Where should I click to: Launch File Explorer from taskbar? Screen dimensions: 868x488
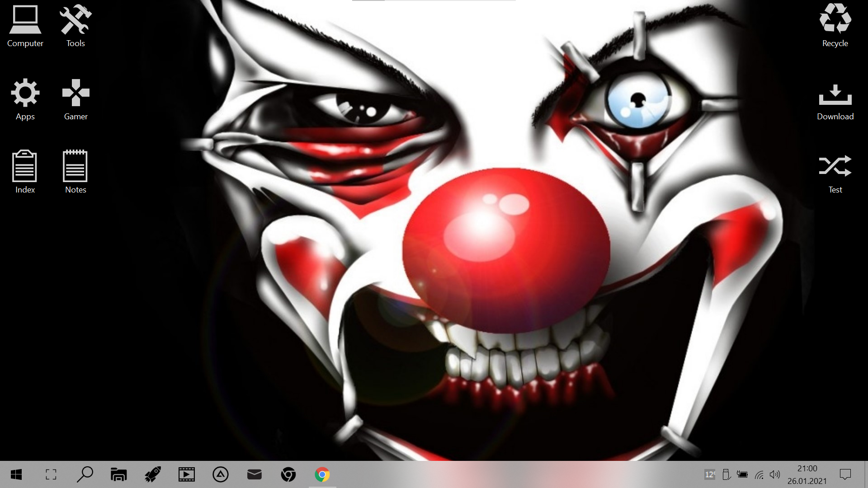[x=118, y=474]
